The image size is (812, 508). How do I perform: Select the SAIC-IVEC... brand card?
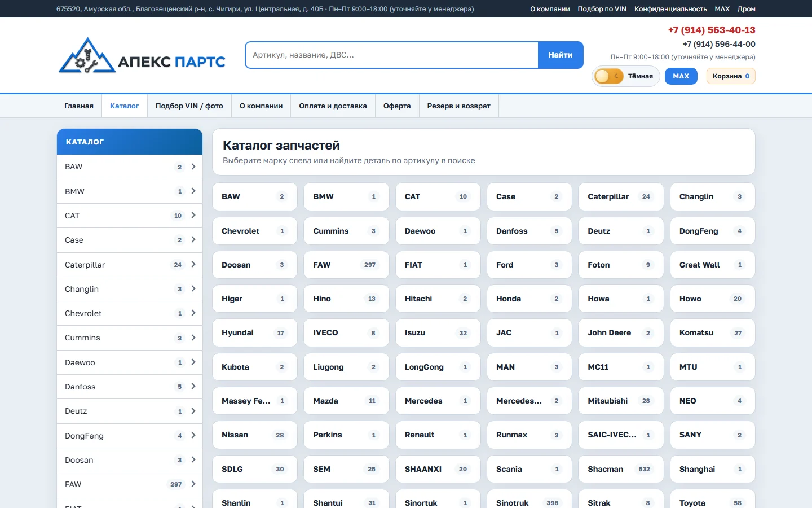[x=621, y=435]
